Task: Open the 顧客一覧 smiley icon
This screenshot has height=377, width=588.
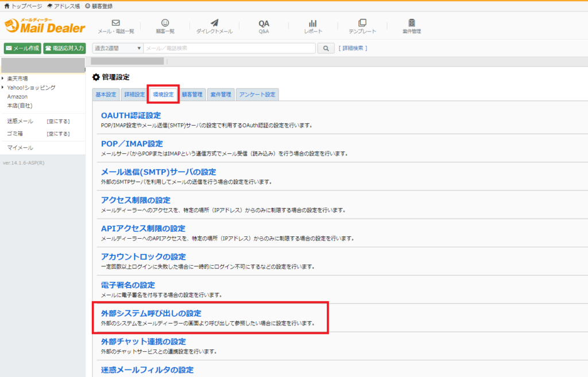Action: click(x=165, y=23)
